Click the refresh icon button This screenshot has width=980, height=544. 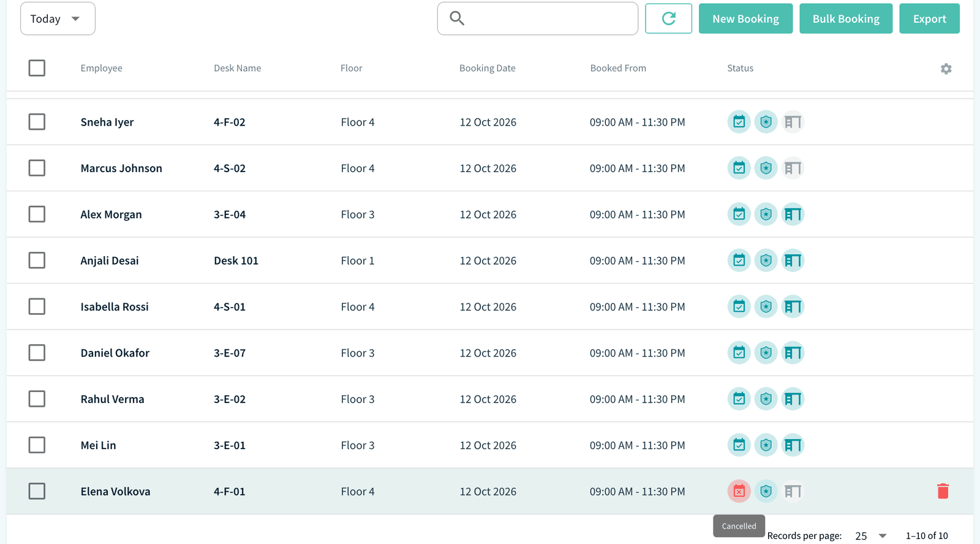(668, 18)
